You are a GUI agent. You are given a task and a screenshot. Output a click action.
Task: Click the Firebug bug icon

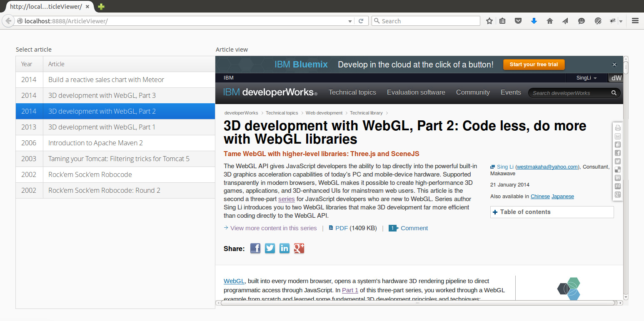pos(612,21)
